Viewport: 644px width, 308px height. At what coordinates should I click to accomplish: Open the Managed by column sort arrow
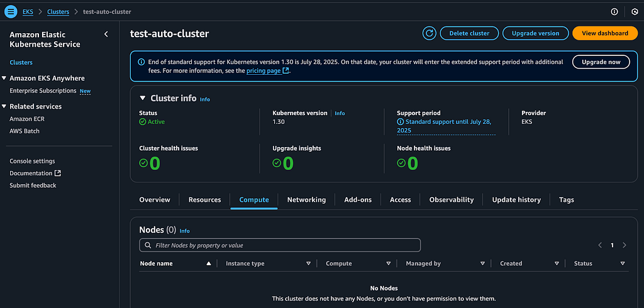[482, 263]
